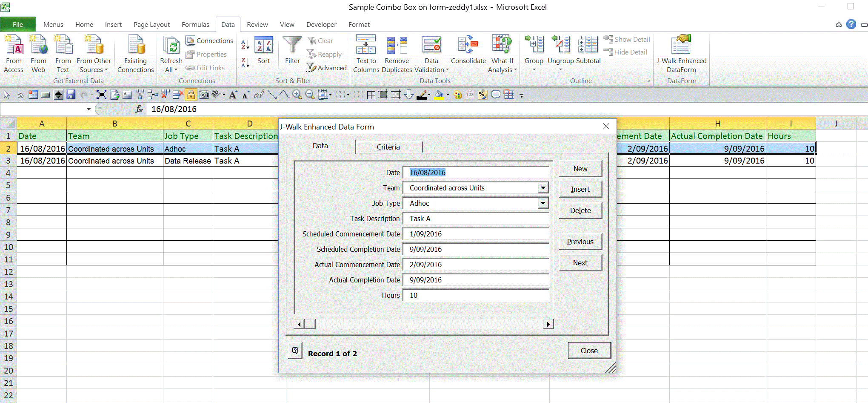Click into the Hours input field
The height and width of the screenshot is (403, 868).
click(x=476, y=295)
